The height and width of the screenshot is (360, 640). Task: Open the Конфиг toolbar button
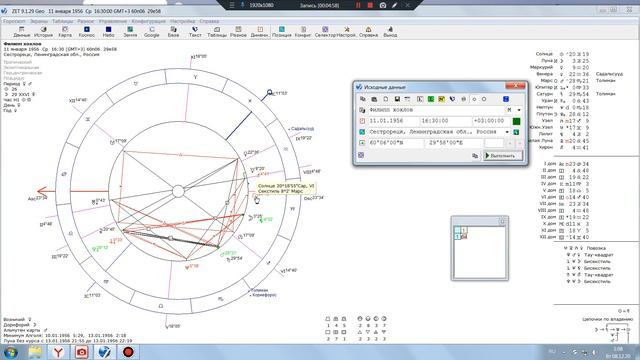click(x=303, y=32)
